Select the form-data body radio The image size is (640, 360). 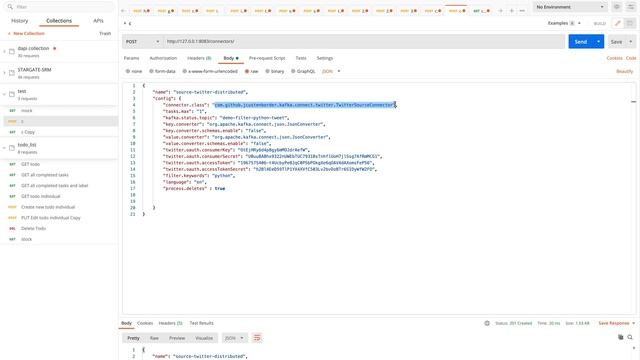[151, 71]
